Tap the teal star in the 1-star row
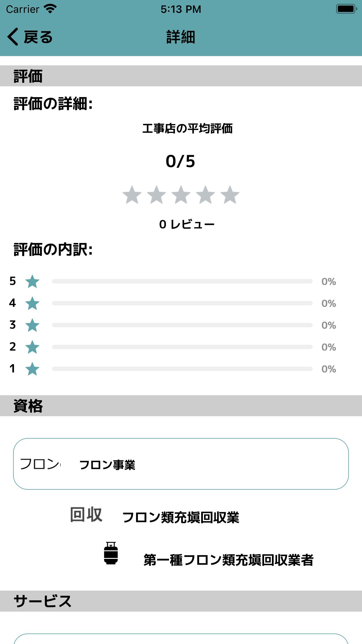This screenshot has height=644, width=362. 32,369
